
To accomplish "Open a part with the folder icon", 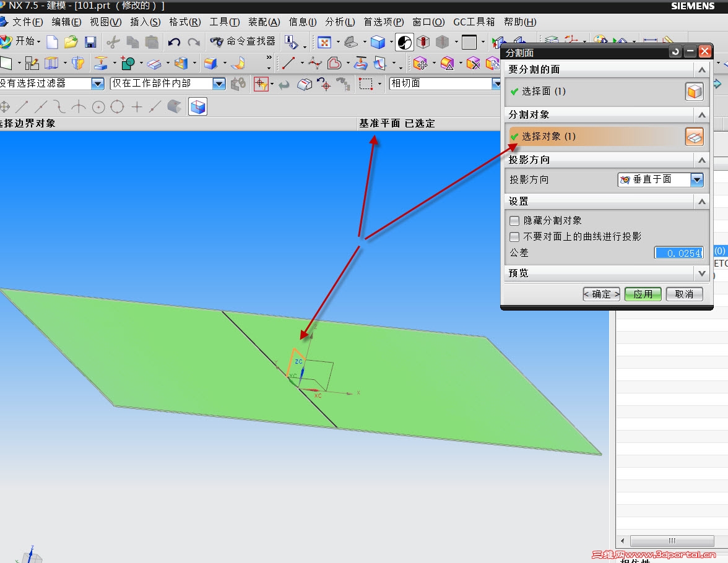I will click(x=71, y=42).
